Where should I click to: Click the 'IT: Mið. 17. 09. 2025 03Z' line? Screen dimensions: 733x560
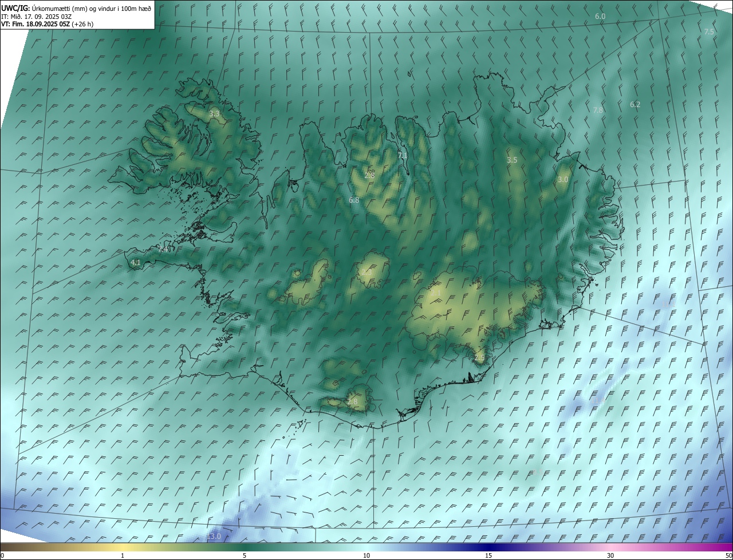(x=36, y=17)
